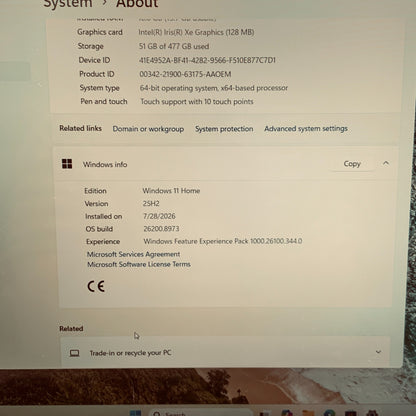Open Domain or workgroup link

(148, 129)
